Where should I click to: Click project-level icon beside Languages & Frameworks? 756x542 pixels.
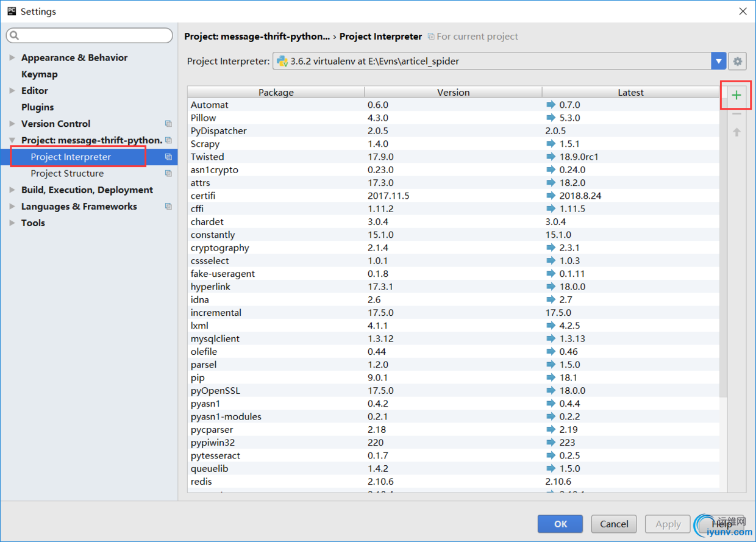click(x=168, y=206)
